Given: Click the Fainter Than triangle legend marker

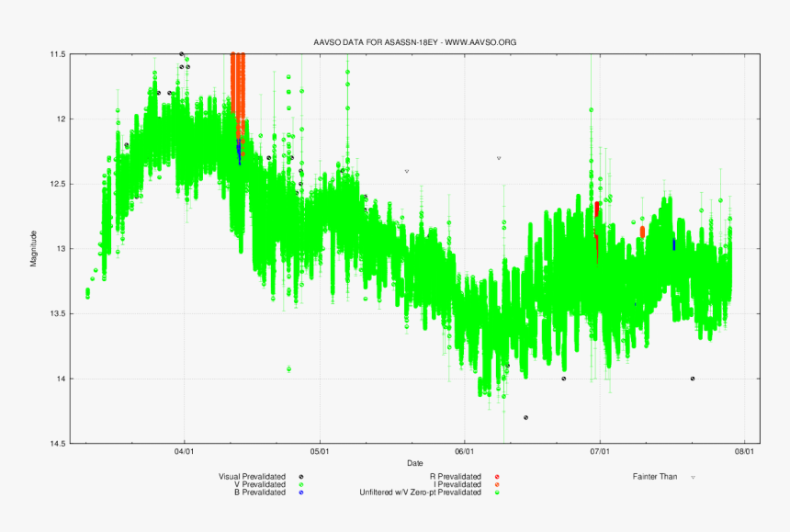Looking at the screenshot, I should [x=693, y=477].
